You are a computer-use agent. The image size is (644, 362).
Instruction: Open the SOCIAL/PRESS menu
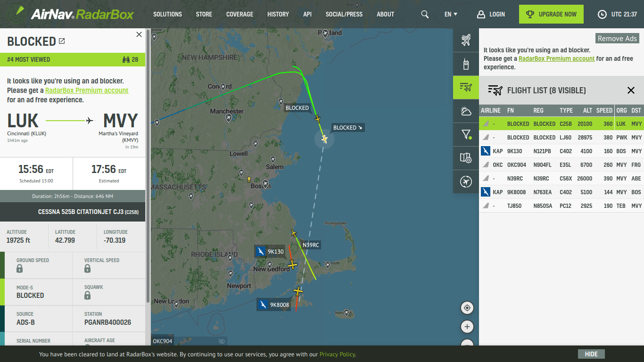coord(344,14)
